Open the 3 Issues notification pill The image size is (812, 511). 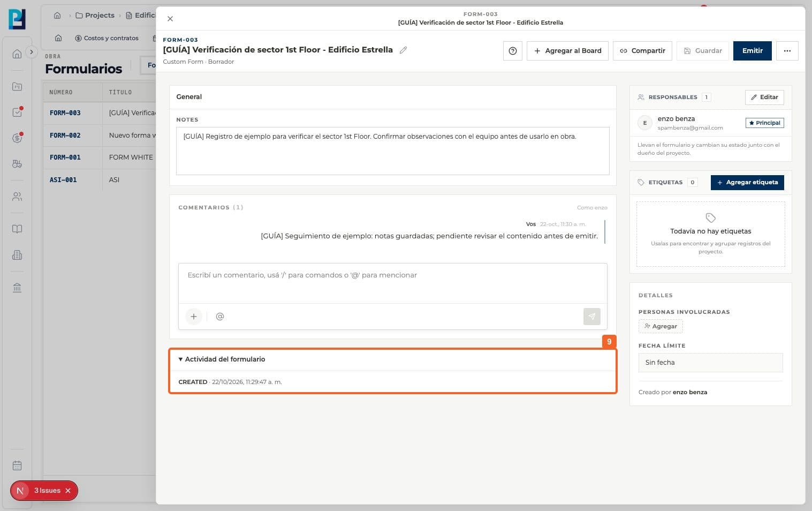44,491
